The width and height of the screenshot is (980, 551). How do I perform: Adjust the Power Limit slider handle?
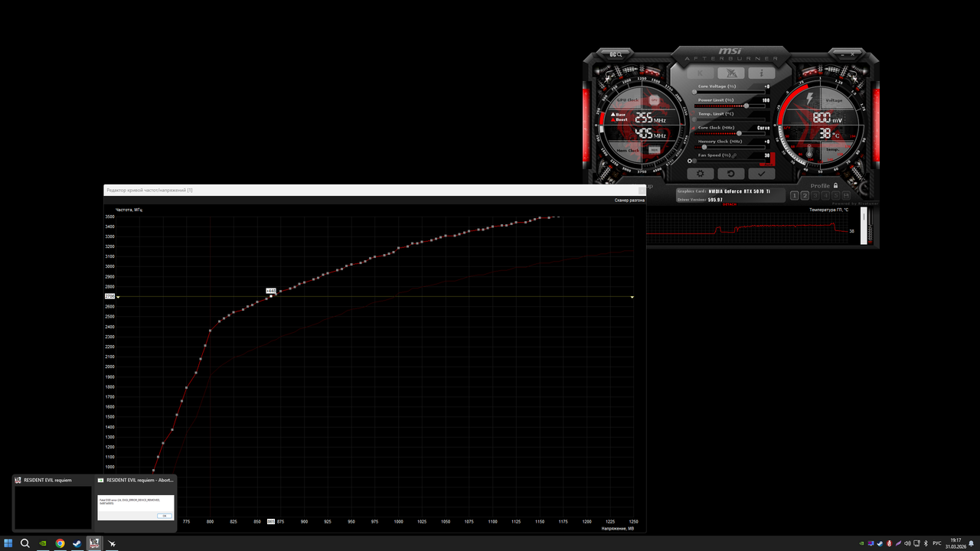pos(746,106)
